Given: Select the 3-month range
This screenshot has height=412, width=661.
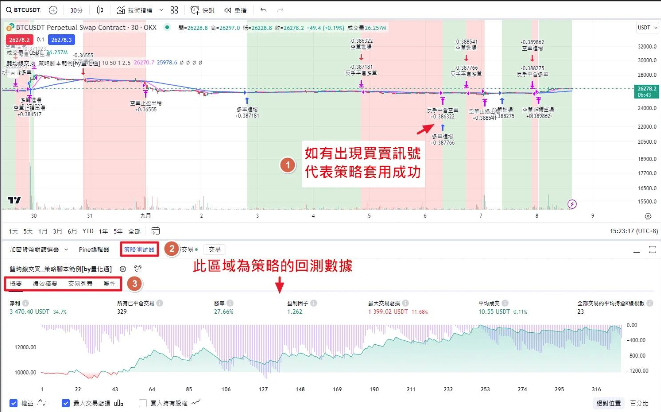Looking at the screenshot, I should pyautogui.click(x=57, y=231).
